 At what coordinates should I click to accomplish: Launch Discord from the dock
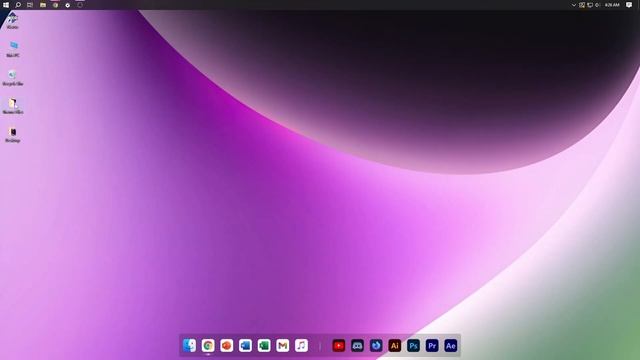[x=357, y=346]
